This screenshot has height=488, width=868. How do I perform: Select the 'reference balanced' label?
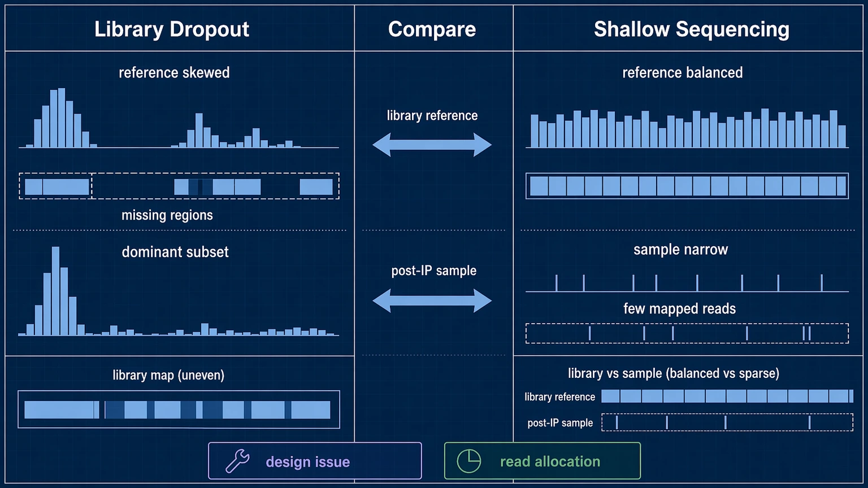click(x=683, y=73)
